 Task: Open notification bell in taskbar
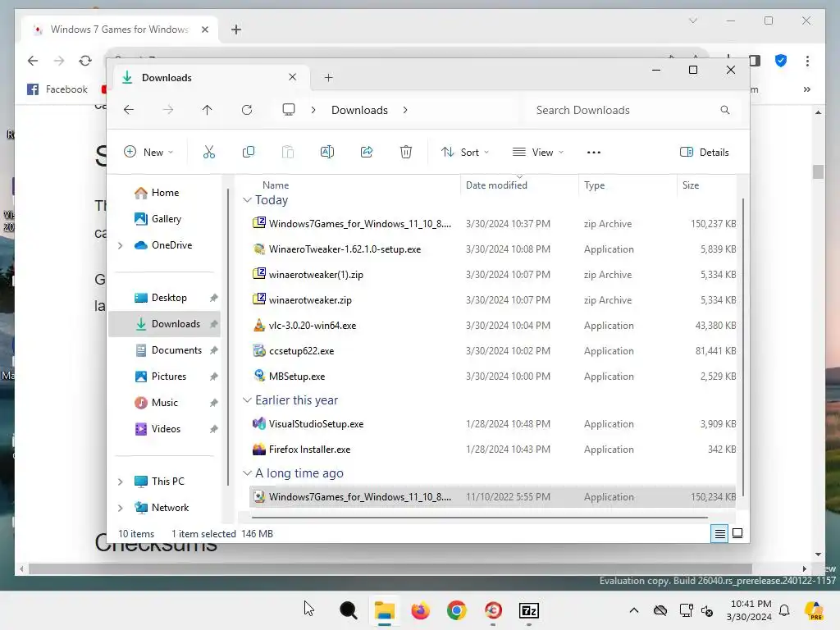[784, 610]
